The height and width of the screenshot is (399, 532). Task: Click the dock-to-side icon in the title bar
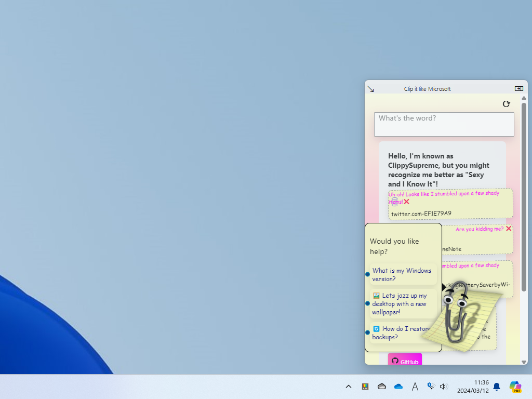(x=519, y=88)
